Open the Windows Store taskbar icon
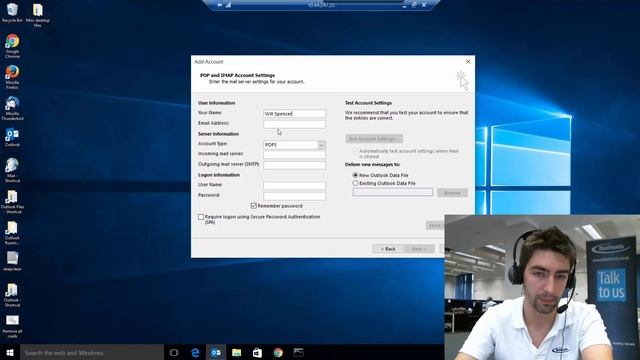 tap(257, 352)
